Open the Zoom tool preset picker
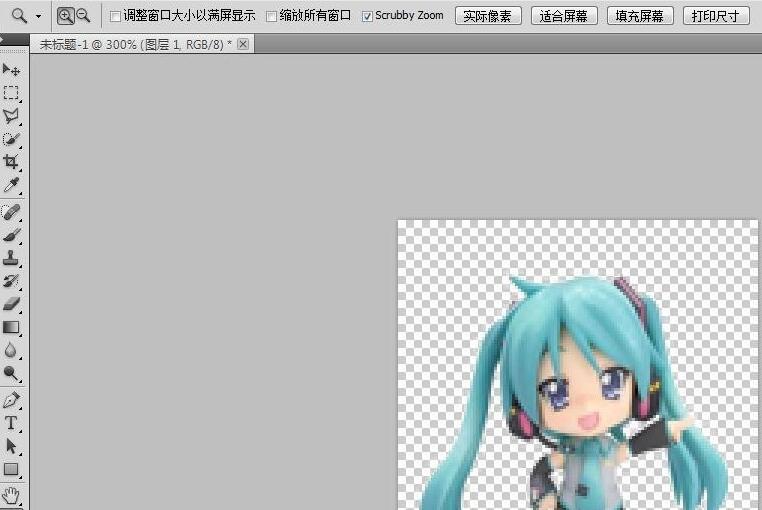762x510 pixels. [x=38, y=16]
